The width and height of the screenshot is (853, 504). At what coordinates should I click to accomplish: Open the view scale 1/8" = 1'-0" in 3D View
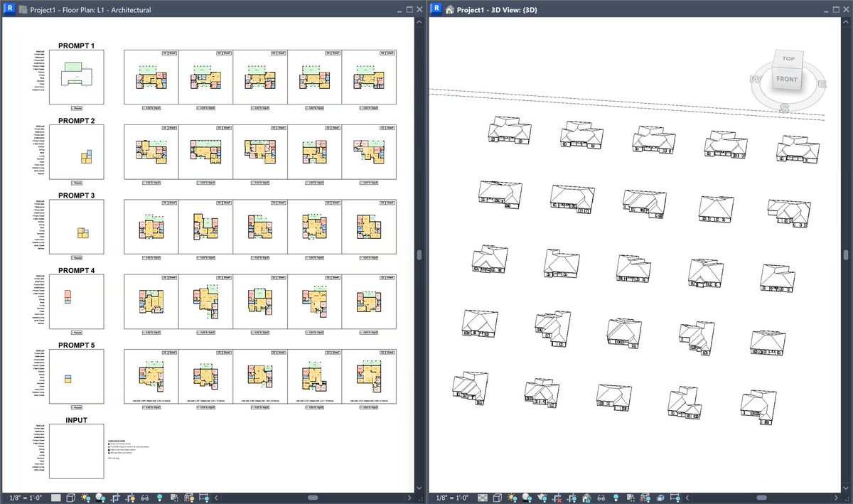(452, 498)
